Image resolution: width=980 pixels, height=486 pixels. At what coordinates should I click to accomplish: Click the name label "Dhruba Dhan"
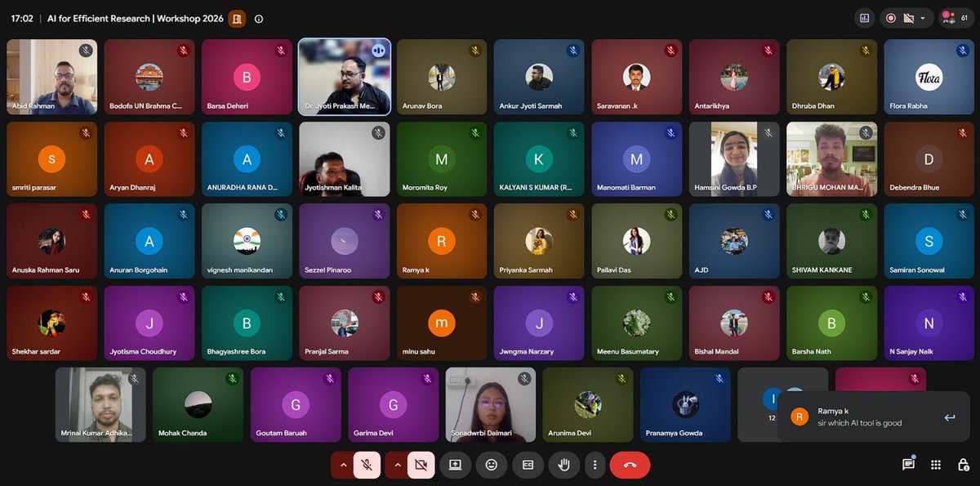813,106
